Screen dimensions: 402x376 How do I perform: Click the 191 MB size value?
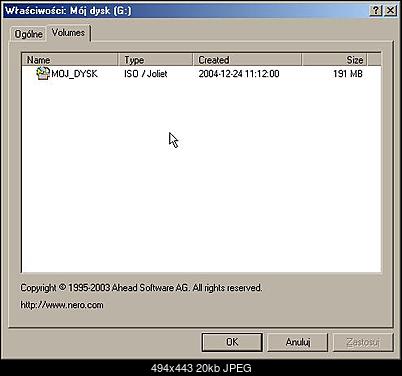348,74
